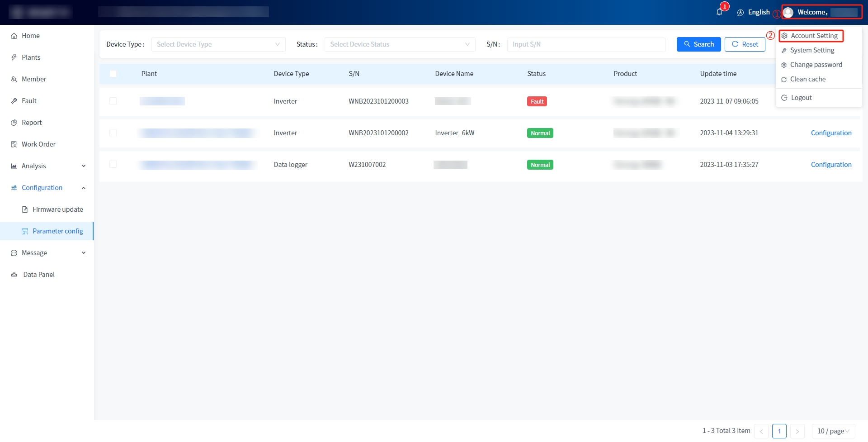Click the Parameter config icon
Screen dimensions: 868x442
point(25,231)
